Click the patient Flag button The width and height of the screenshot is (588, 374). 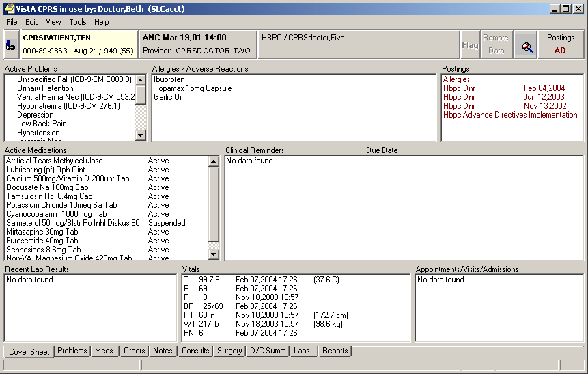coord(470,45)
